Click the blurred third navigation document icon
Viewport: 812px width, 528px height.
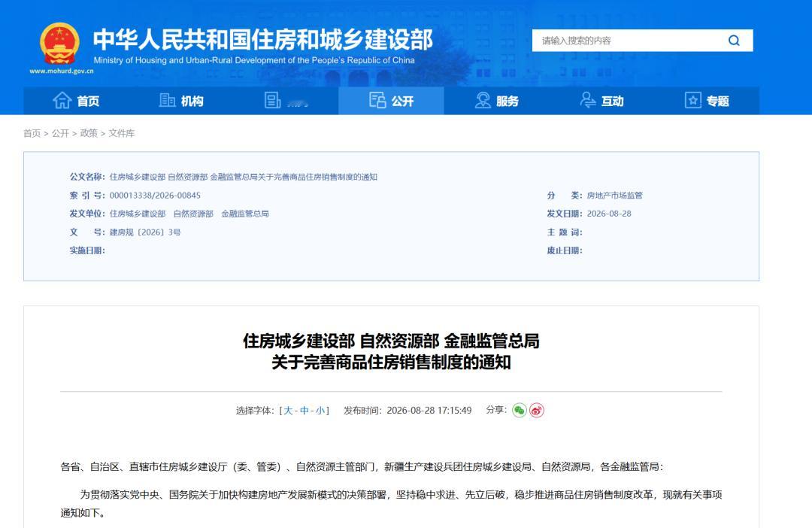coord(272,100)
